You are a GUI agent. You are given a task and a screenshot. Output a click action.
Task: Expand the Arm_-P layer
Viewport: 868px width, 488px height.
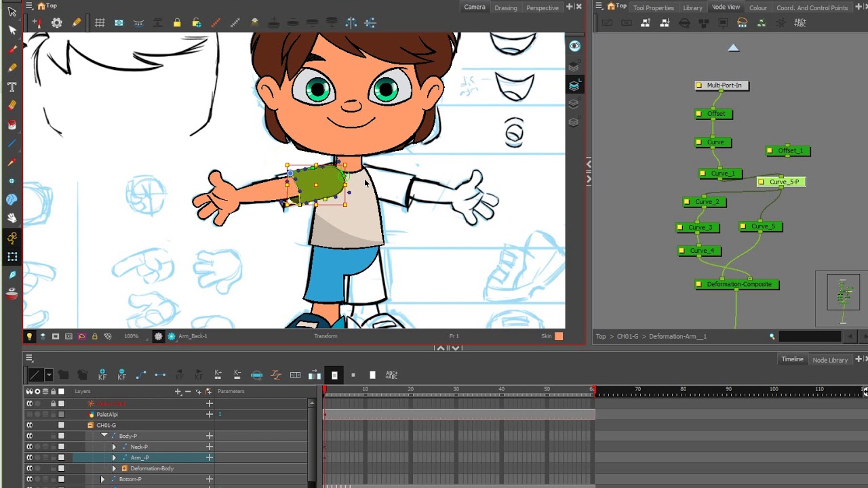114,457
